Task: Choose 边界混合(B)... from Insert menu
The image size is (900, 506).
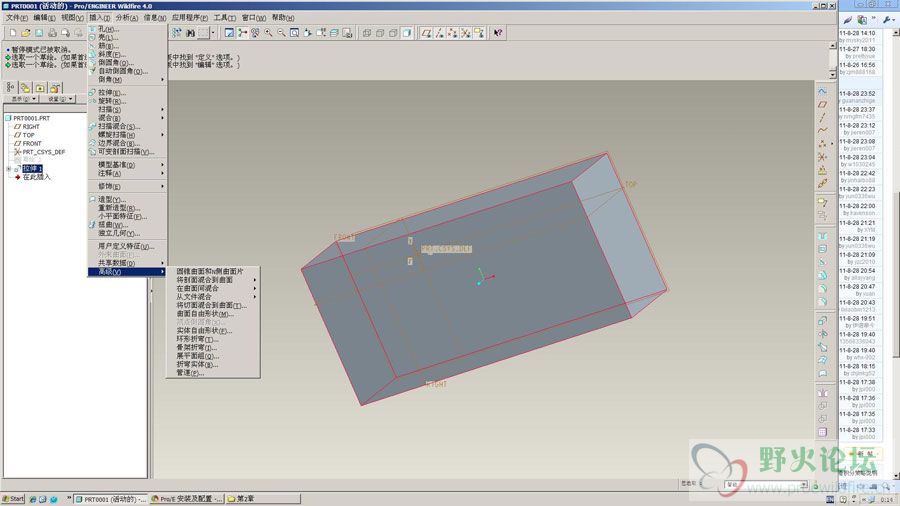Action: click(x=126, y=143)
